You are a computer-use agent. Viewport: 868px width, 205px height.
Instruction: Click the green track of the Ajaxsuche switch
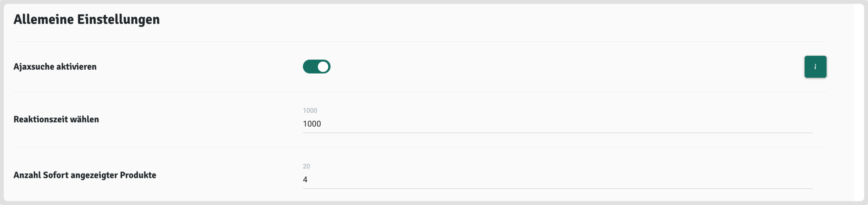point(309,67)
